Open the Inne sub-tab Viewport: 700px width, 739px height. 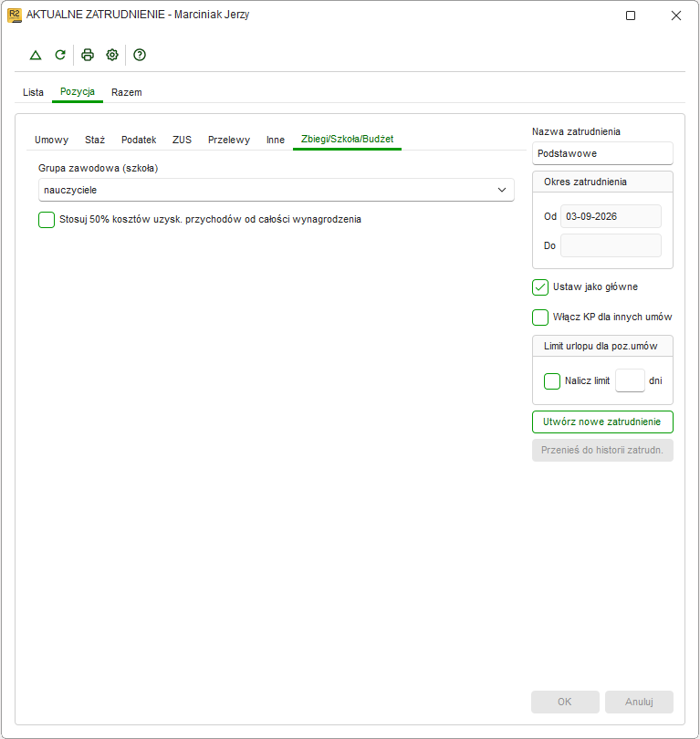[x=276, y=140]
